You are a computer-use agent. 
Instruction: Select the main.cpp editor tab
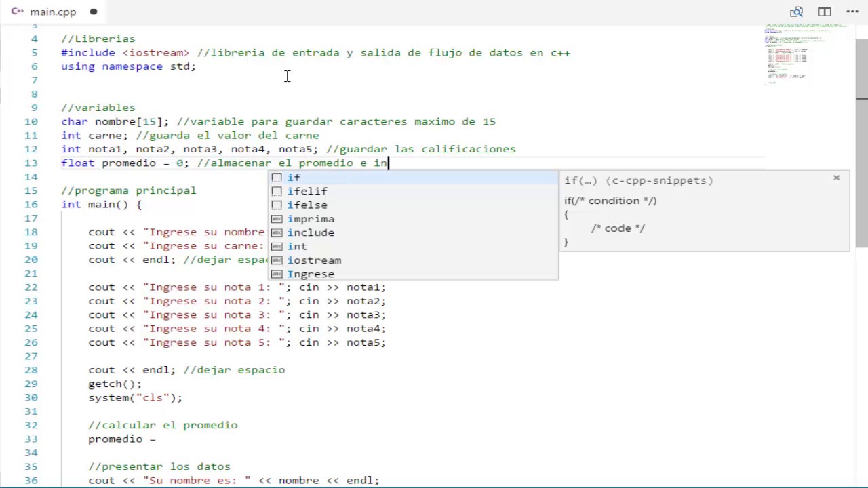pos(53,12)
